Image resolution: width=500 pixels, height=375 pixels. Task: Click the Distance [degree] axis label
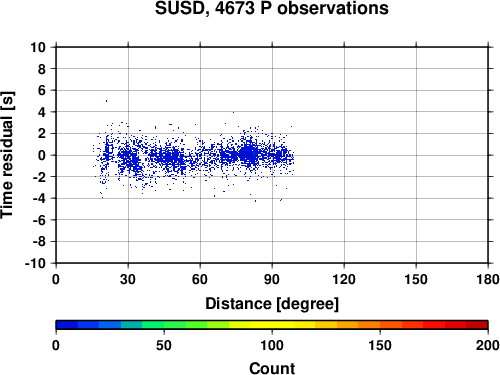point(272,304)
